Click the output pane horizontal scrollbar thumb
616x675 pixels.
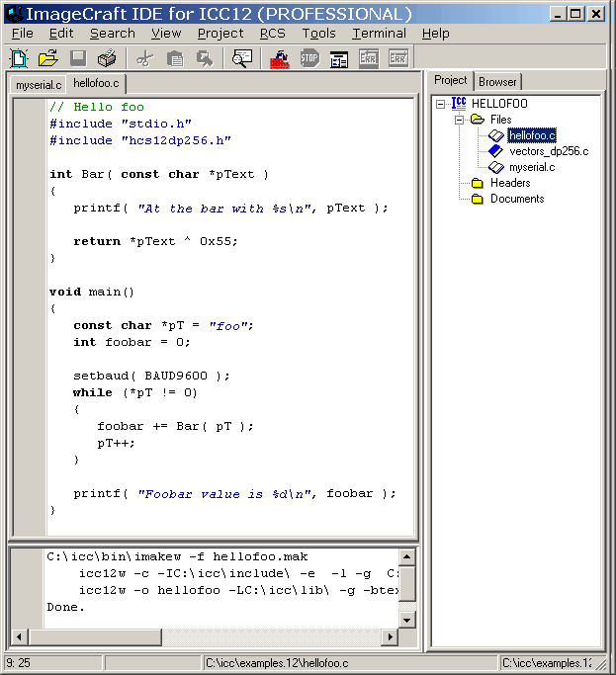(95, 636)
